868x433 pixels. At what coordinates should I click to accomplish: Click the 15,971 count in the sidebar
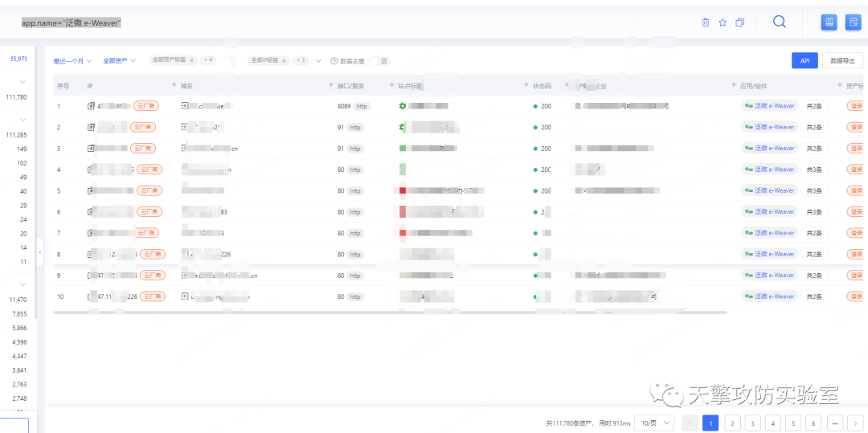(x=18, y=58)
